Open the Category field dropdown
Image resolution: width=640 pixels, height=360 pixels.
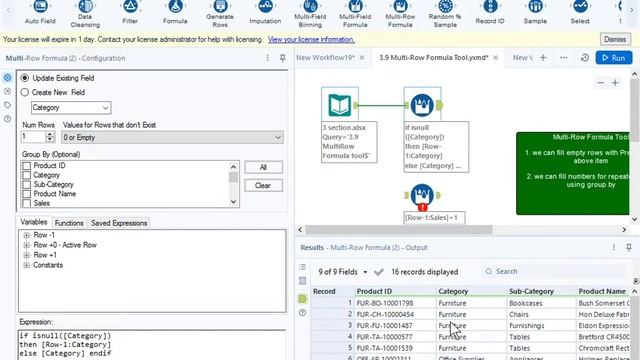tap(71, 108)
